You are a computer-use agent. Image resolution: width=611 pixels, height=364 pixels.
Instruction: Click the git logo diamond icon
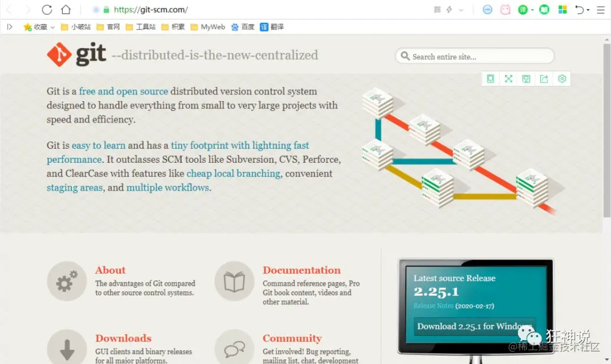tap(59, 54)
